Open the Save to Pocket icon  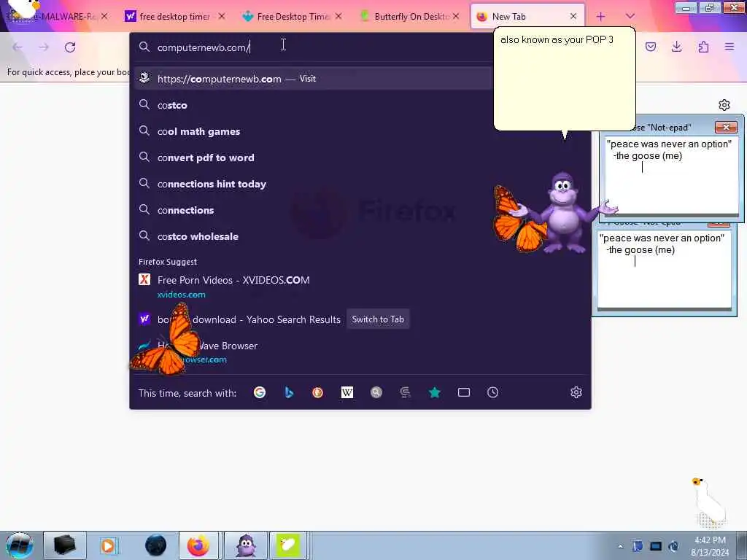(x=651, y=47)
